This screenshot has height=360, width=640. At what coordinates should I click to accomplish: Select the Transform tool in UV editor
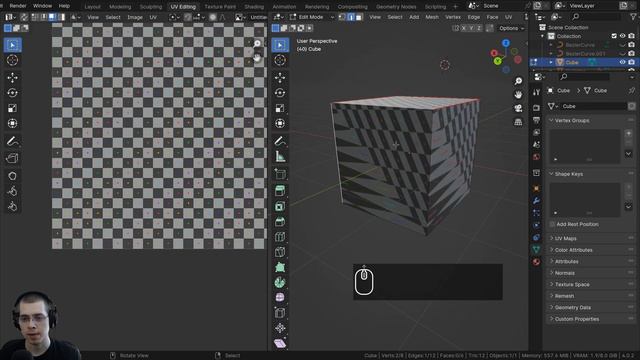pos(12,123)
